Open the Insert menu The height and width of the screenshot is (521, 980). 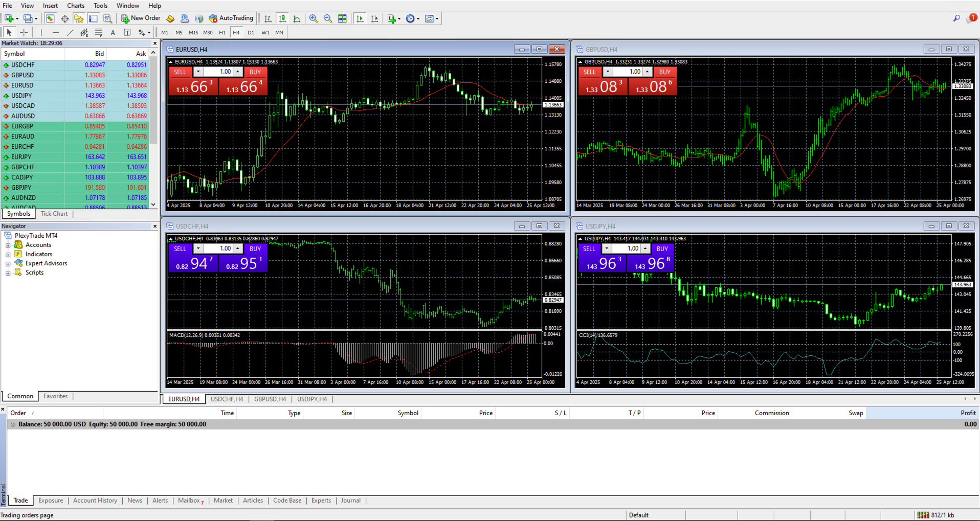tap(50, 6)
